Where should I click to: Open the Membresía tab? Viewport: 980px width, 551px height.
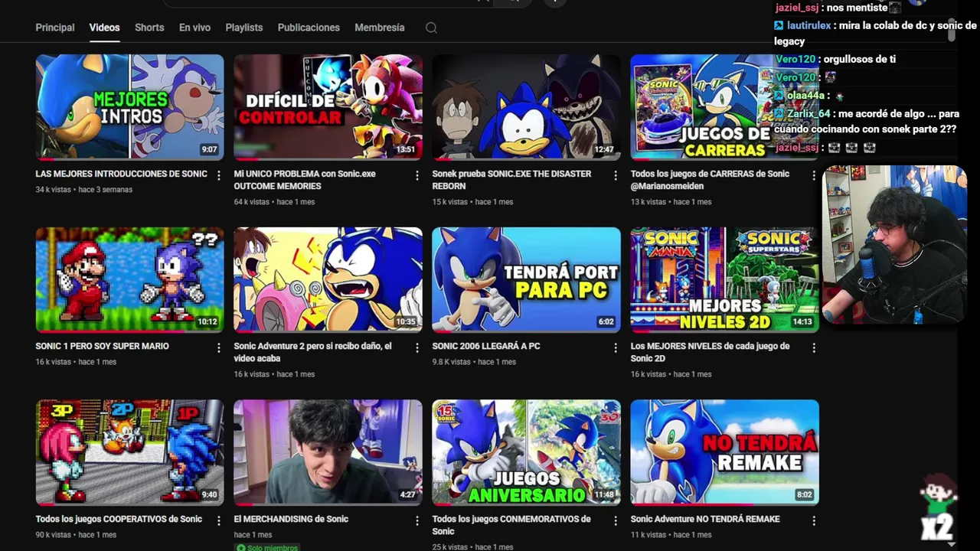click(380, 28)
